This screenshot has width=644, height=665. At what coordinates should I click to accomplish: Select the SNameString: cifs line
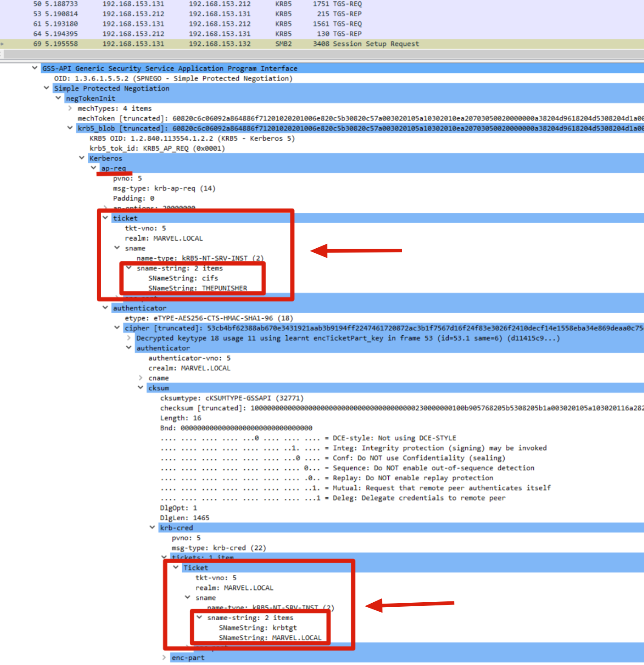coord(183,278)
